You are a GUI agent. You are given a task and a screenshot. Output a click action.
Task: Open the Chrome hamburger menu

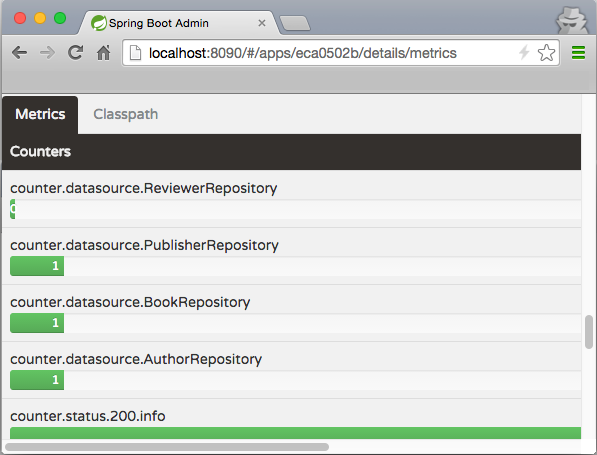(x=578, y=53)
